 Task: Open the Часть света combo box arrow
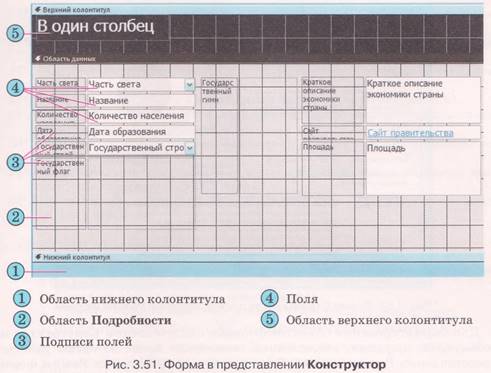[189, 85]
